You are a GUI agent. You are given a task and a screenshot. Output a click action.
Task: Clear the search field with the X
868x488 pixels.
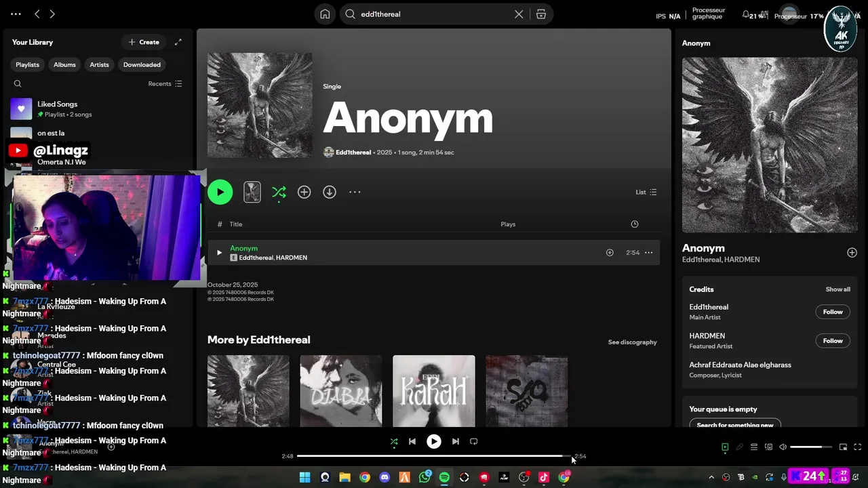[519, 14]
